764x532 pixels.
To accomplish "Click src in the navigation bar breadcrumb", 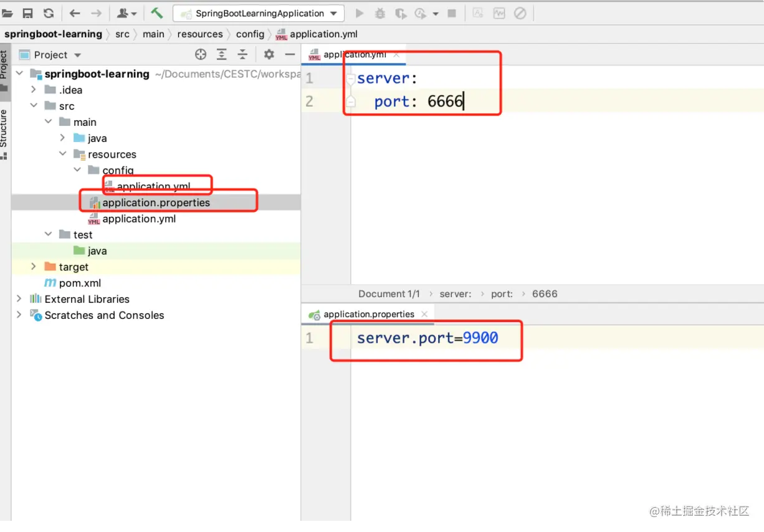I will coord(122,34).
